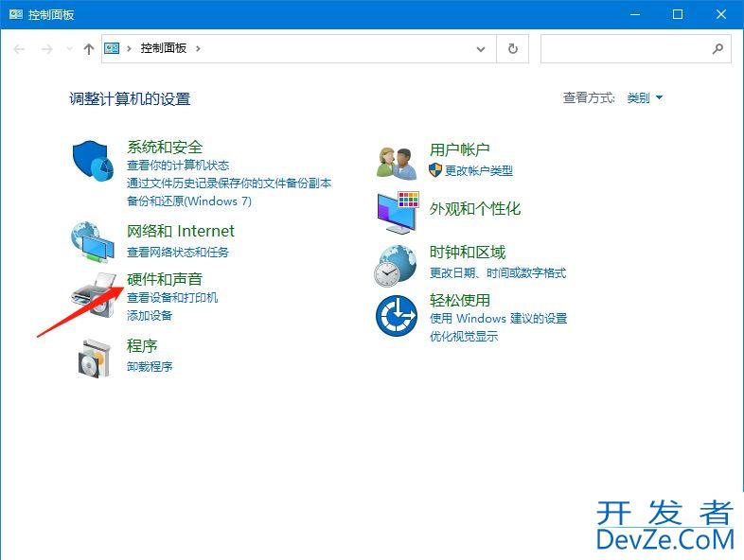This screenshot has width=744, height=560.
Task: Open the Programs disc box icon
Action: pyautogui.click(x=95, y=359)
